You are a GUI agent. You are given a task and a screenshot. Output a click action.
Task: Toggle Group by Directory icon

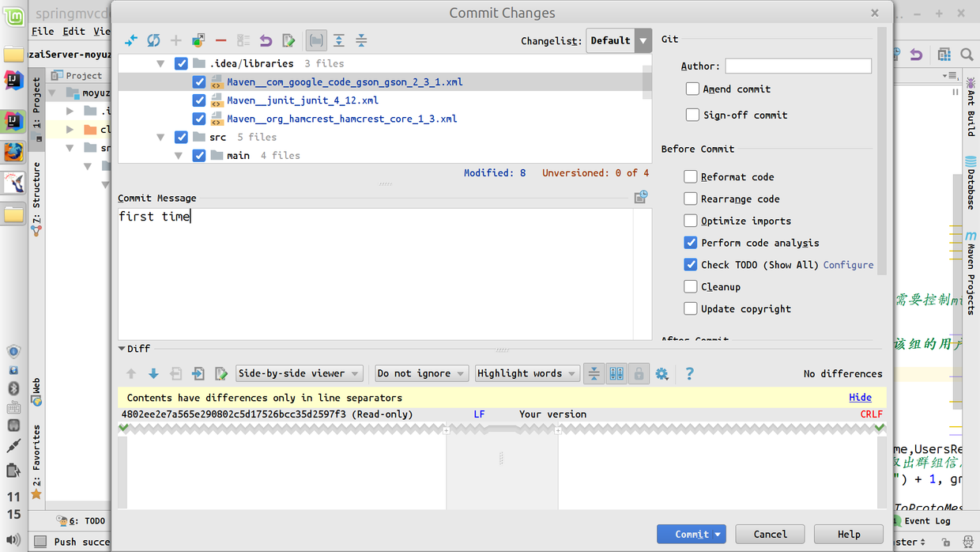tap(316, 40)
